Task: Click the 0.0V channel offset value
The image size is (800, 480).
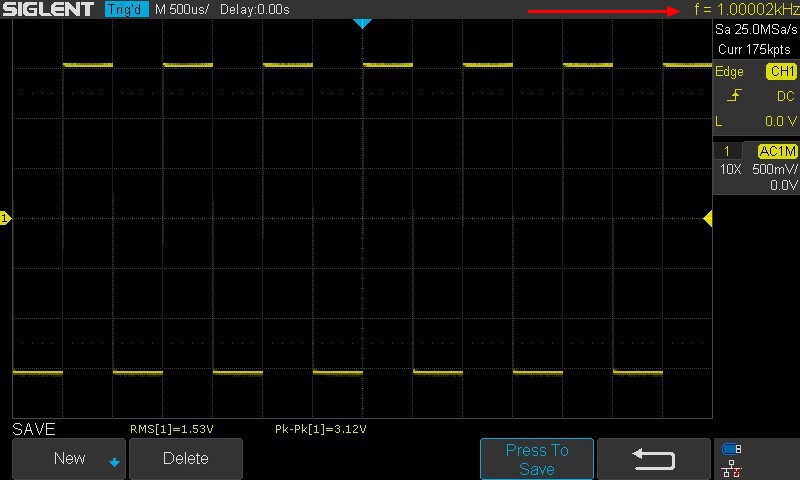Action: [x=783, y=185]
